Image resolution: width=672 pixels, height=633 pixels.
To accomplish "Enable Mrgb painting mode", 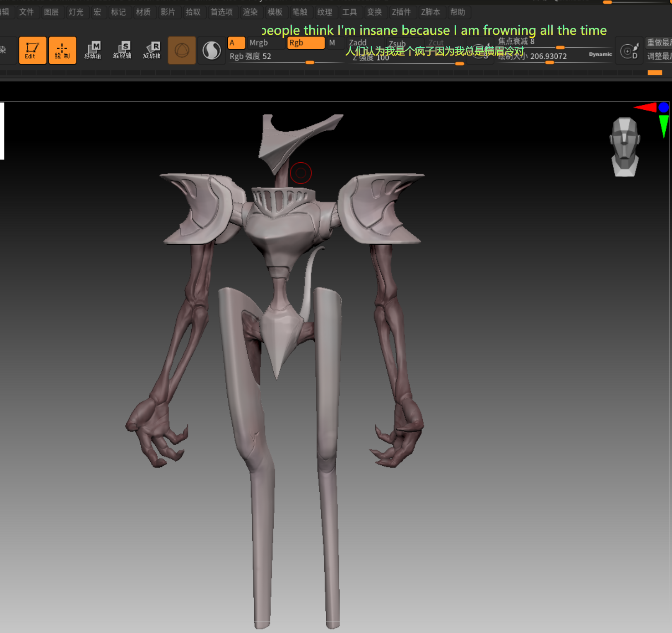I will pyautogui.click(x=259, y=43).
